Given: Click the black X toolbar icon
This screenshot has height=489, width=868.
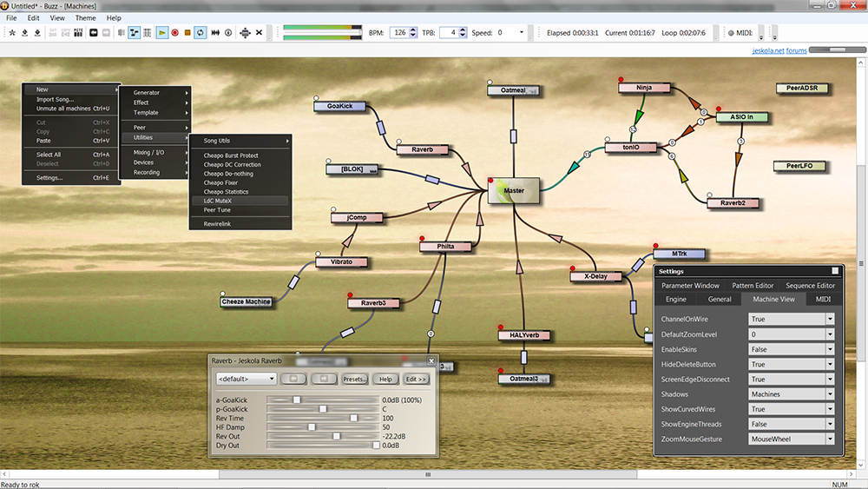Looking at the screenshot, I should coord(260,33).
